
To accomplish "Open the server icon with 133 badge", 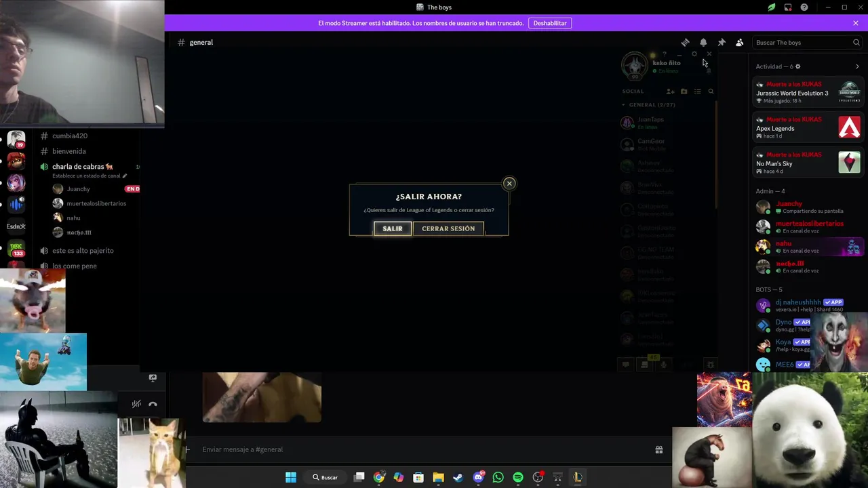I will 16,248.
